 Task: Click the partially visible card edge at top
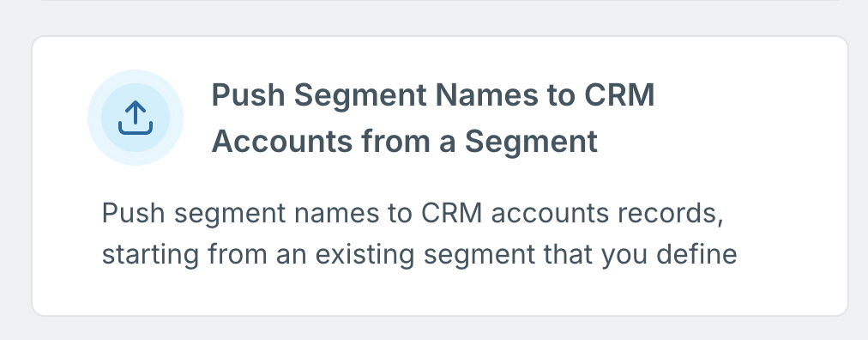point(440,1)
